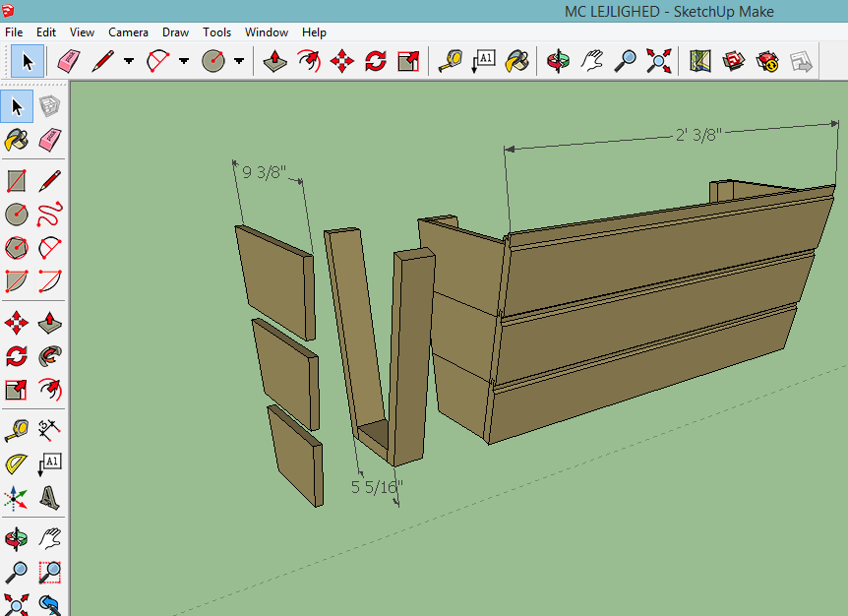Pick the pink Eraser in top toolbar
Image resolution: width=848 pixels, height=616 pixels.
click(x=69, y=61)
